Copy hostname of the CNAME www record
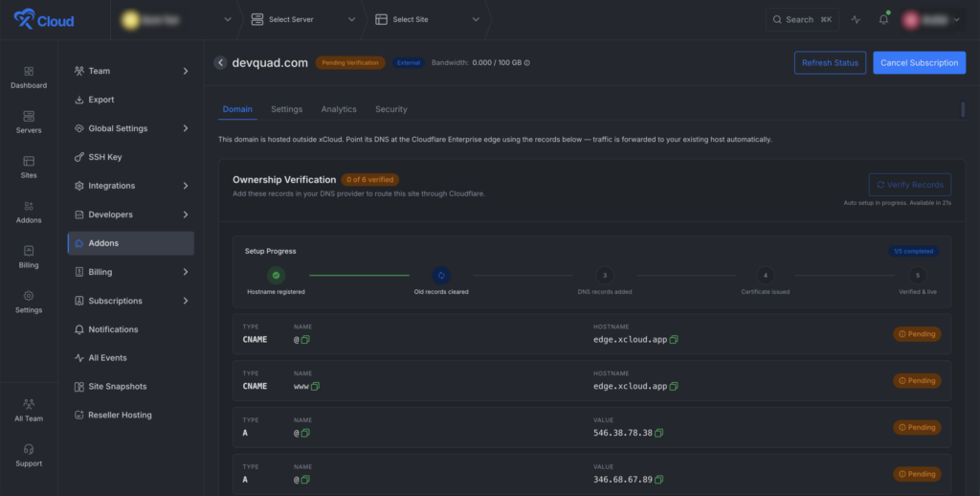The height and width of the screenshot is (496, 980). 674,387
